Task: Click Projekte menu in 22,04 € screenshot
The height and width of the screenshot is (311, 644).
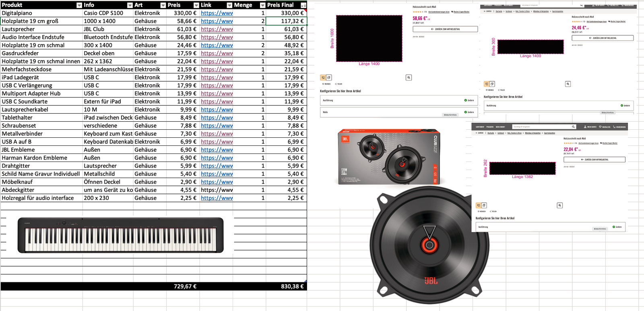Action: click(x=490, y=127)
